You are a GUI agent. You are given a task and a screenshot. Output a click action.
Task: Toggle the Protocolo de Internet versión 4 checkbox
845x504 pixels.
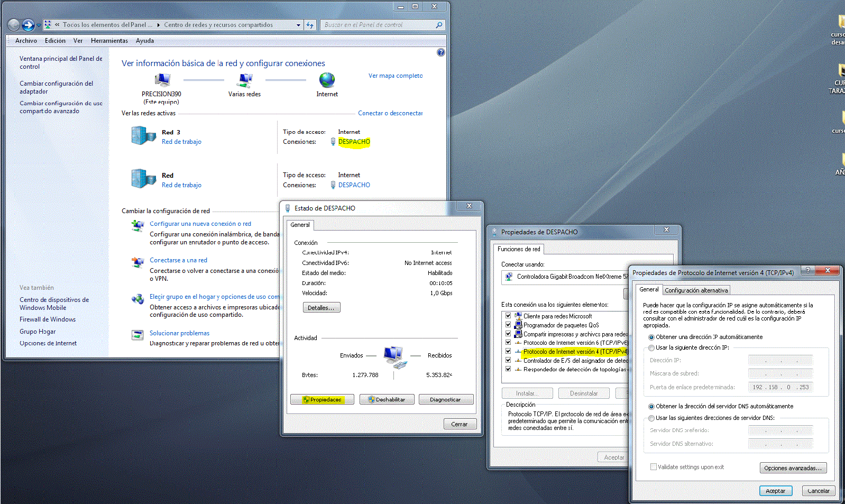tap(508, 351)
